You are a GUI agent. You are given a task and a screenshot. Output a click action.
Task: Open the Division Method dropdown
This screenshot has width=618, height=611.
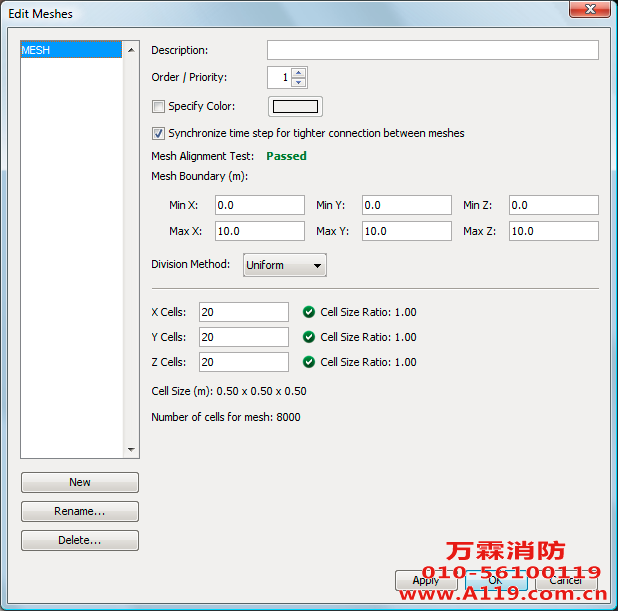285,265
